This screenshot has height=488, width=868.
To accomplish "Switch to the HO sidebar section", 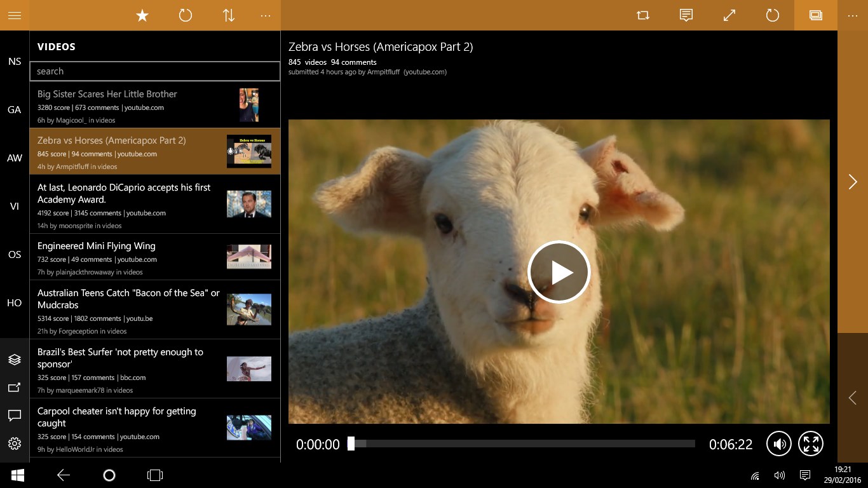I will point(15,303).
